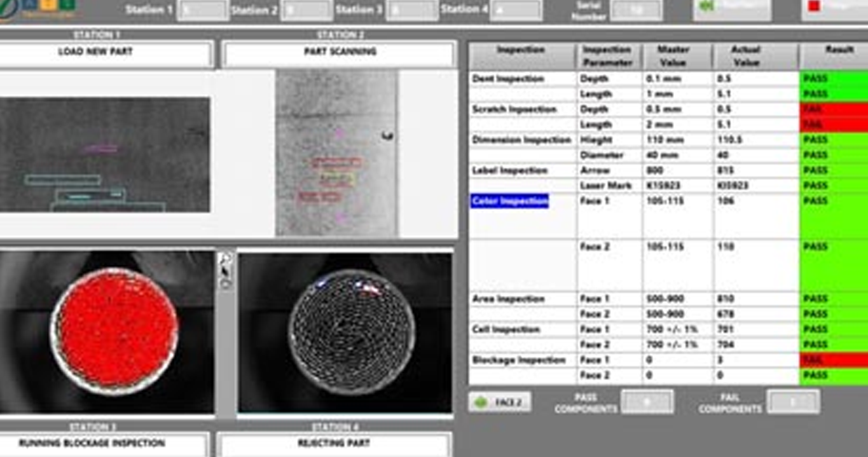Click the Station 2 value field
The height and width of the screenshot is (457, 868).
307,10
